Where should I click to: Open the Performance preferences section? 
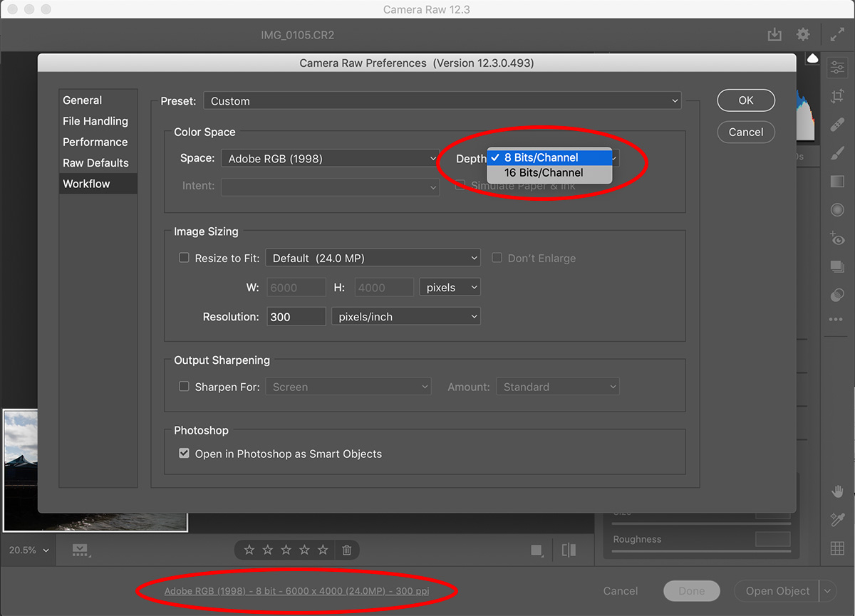coord(95,142)
